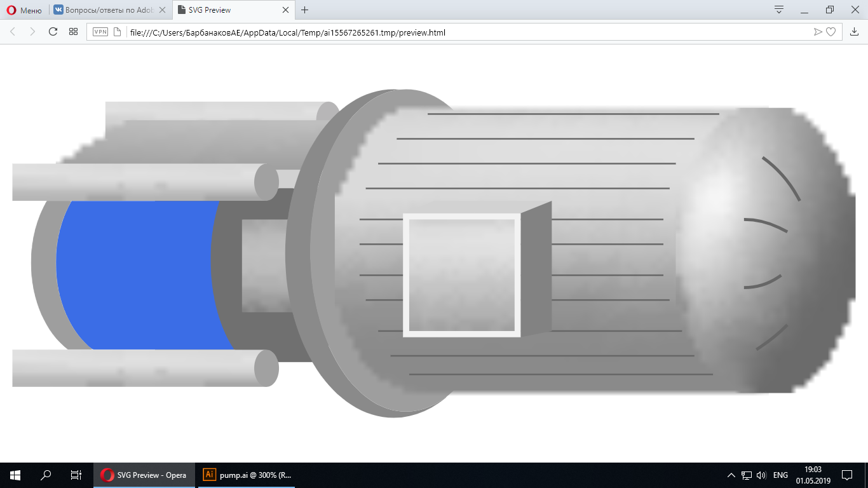Open a new tab with plus button

305,10
